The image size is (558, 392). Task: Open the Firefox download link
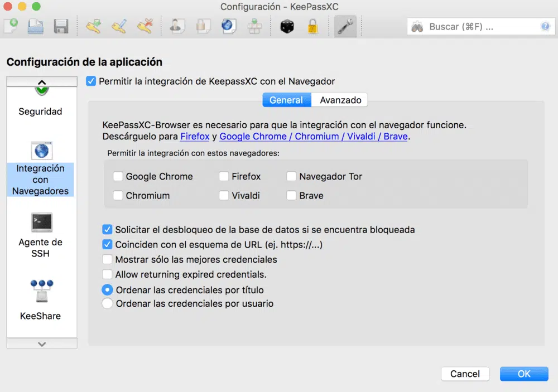tap(195, 136)
